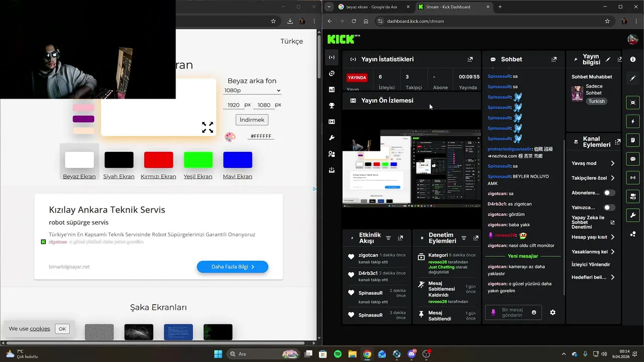Screen dimensions: 644x362
Task: Toggle the chat bubble widget in right bar
Action: click(633, 159)
